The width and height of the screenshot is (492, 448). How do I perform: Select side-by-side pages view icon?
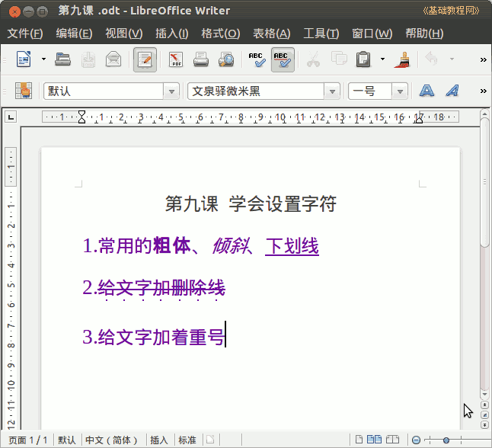(x=374, y=440)
